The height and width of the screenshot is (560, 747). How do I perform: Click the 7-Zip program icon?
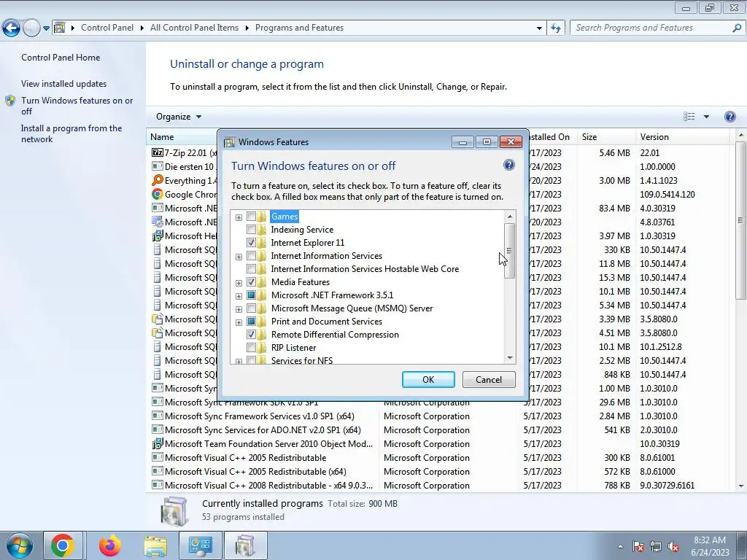point(157,152)
